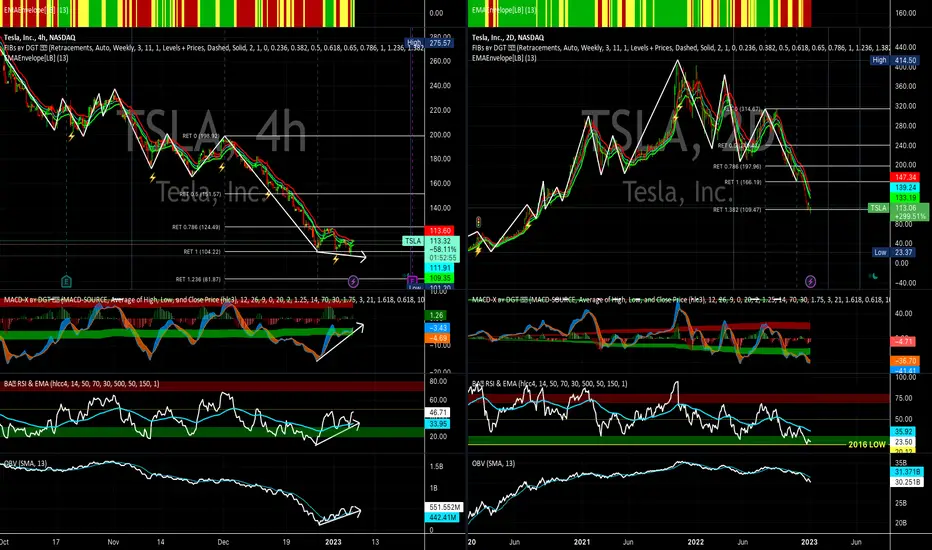Image resolution: width=932 pixels, height=550 pixels.
Task: Click the earnings 'E' marker on 4h chart
Action: (x=67, y=281)
